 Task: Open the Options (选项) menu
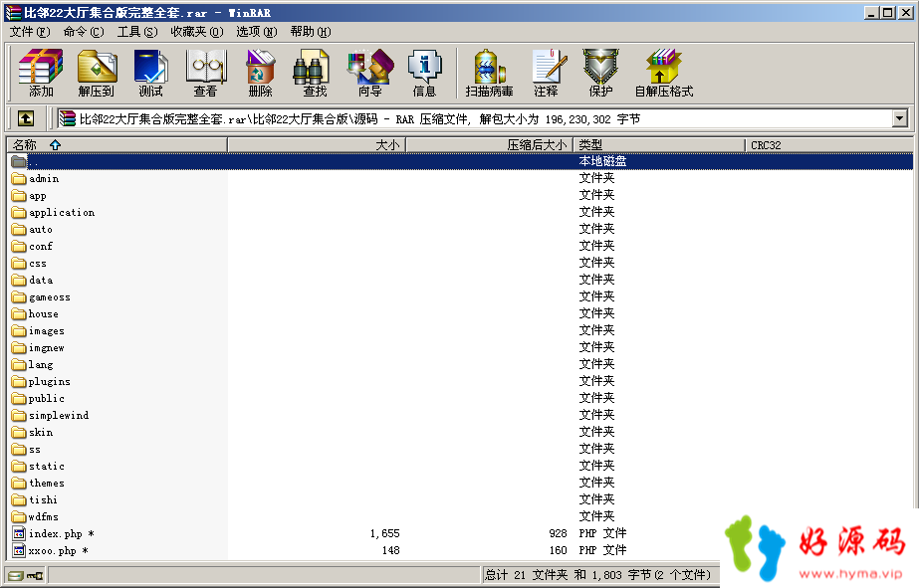[x=256, y=32]
